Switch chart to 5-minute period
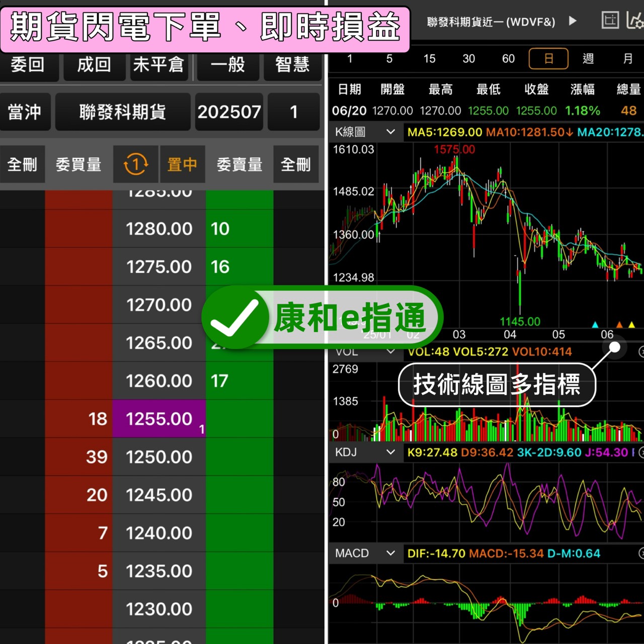The width and height of the screenshot is (644, 644). (389, 59)
